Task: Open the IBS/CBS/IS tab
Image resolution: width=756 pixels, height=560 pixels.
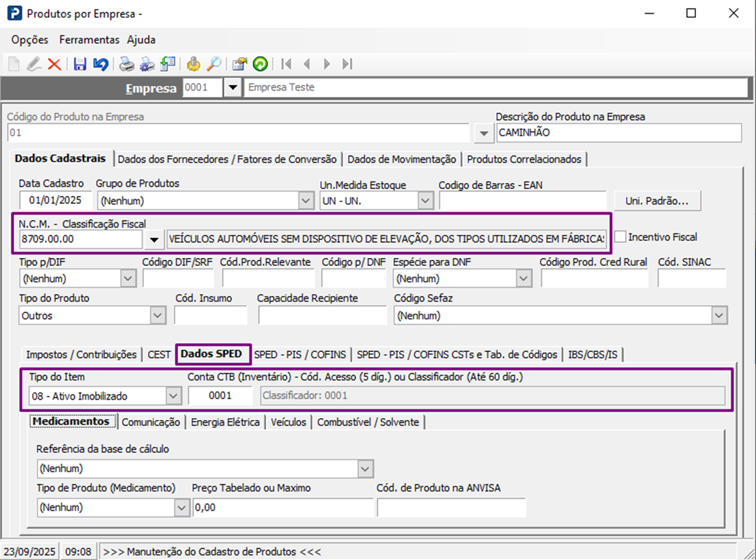Action: (593, 355)
